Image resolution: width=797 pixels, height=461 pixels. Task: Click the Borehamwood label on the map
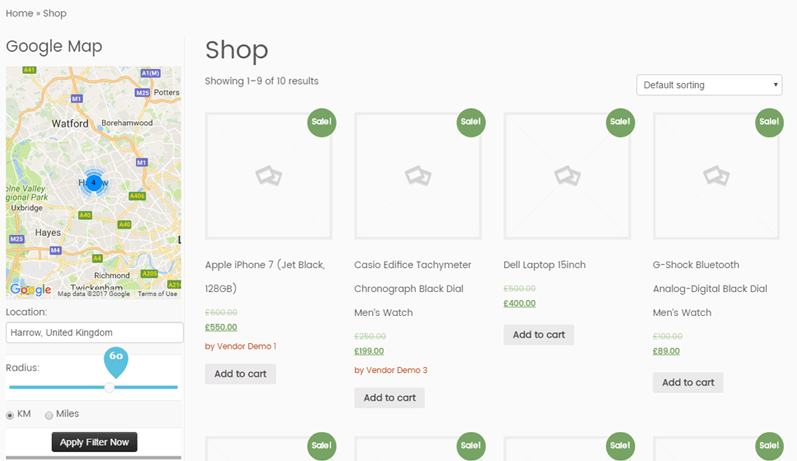click(127, 123)
